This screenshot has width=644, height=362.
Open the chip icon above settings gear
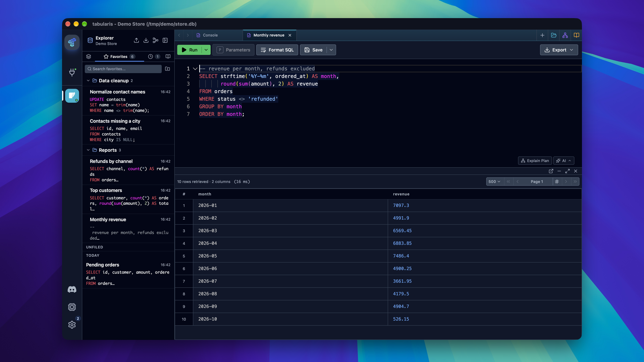pyautogui.click(x=72, y=307)
